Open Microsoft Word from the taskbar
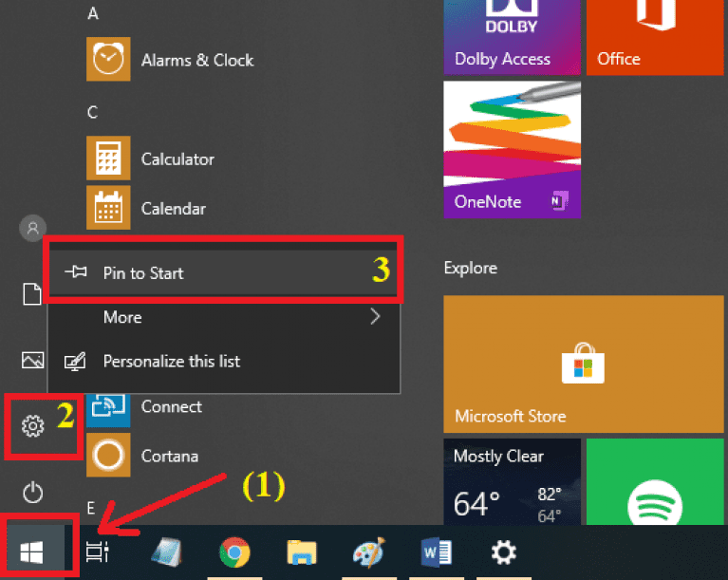The height and width of the screenshot is (580, 728). click(x=436, y=552)
